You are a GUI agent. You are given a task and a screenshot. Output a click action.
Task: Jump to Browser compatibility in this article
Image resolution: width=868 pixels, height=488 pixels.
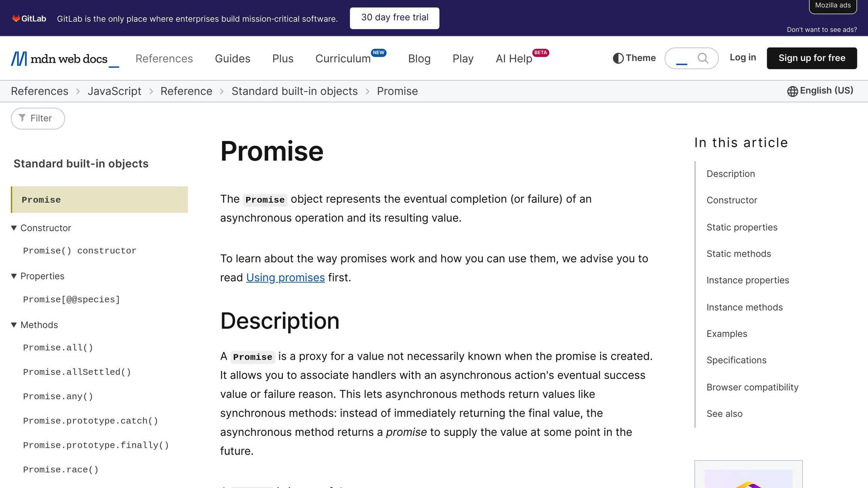[x=752, y=387]
